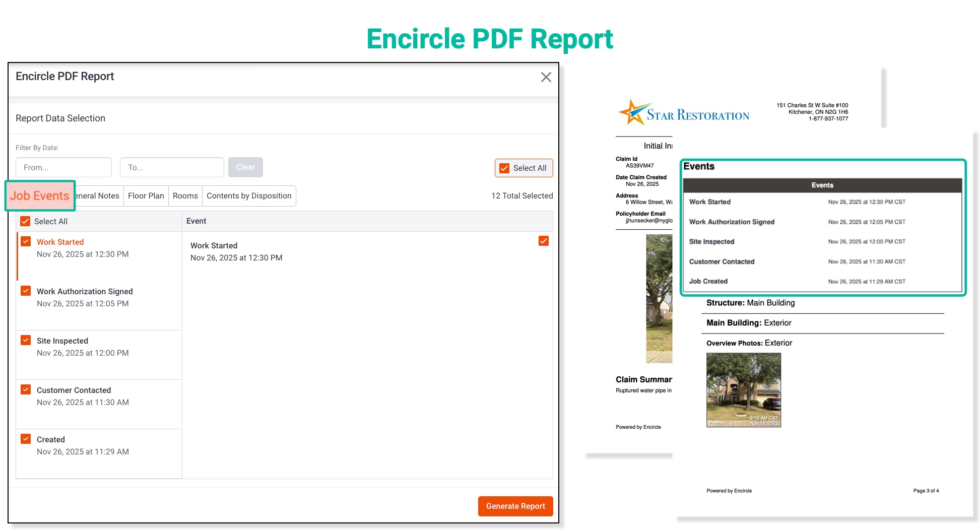This screenshot has width=980, height=530.
Task: Disable the Work Authorization Signed checkbox
Action: coord(25,290)
